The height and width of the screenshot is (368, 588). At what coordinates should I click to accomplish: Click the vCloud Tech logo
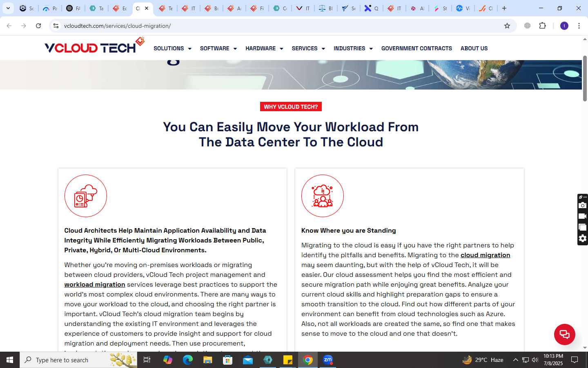tap(94, 46)
